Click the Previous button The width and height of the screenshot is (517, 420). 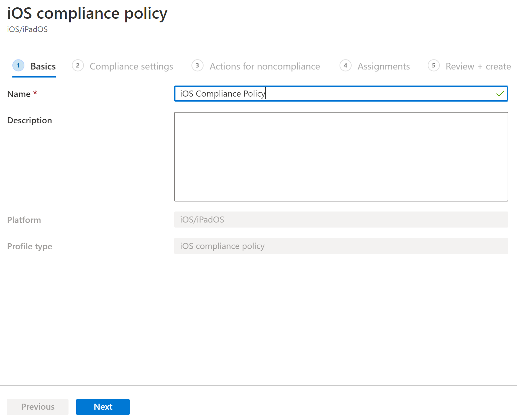(37, 407)
